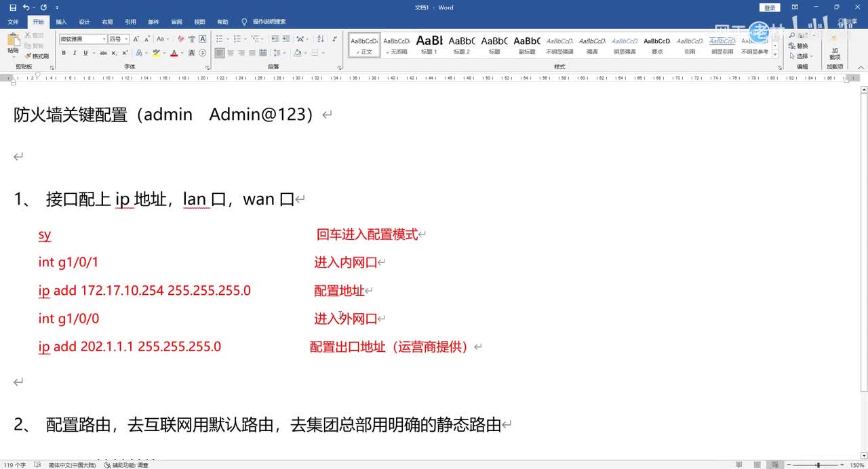Open the add-ins 加载项 button
This screenshot has width=868, height=469.
pos(835,47)
